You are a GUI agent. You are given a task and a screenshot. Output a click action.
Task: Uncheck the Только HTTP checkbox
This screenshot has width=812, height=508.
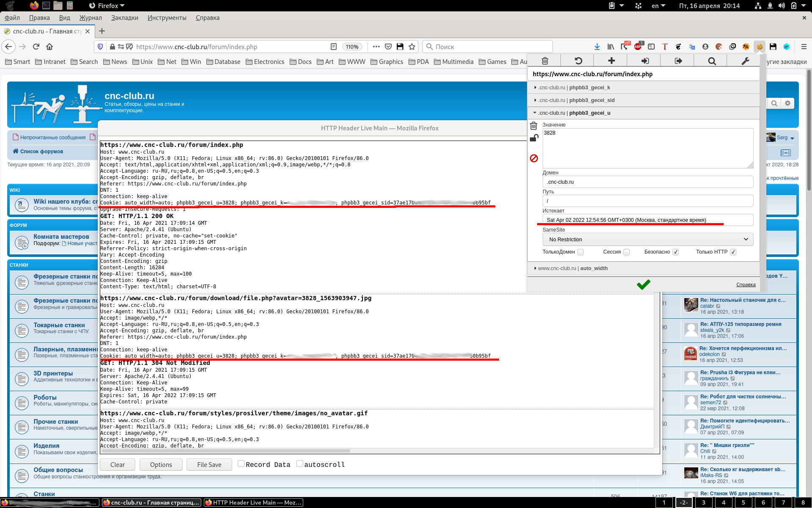(x=733, y=252)
